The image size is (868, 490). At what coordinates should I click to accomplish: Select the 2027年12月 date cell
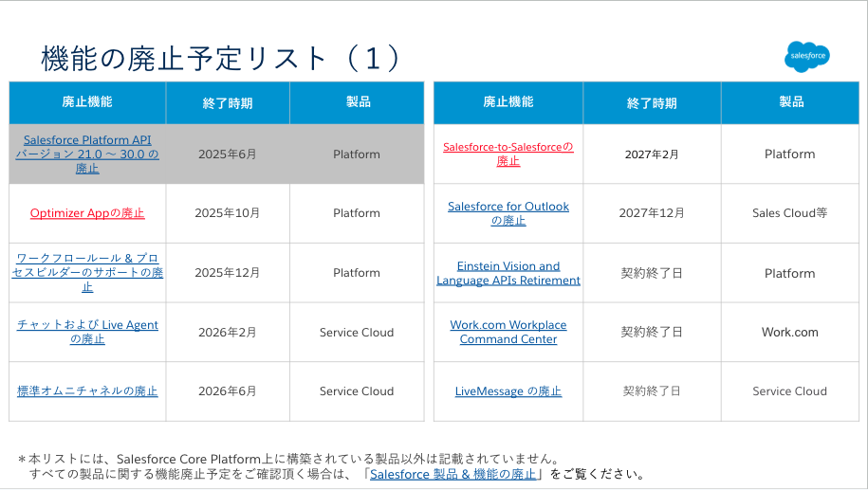coord(652,213)
